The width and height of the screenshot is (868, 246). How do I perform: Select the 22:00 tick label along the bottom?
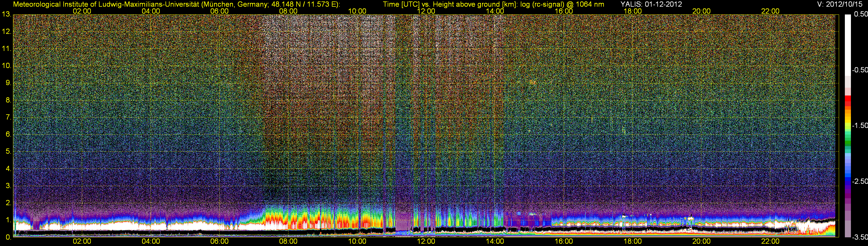tap(770, 241)
